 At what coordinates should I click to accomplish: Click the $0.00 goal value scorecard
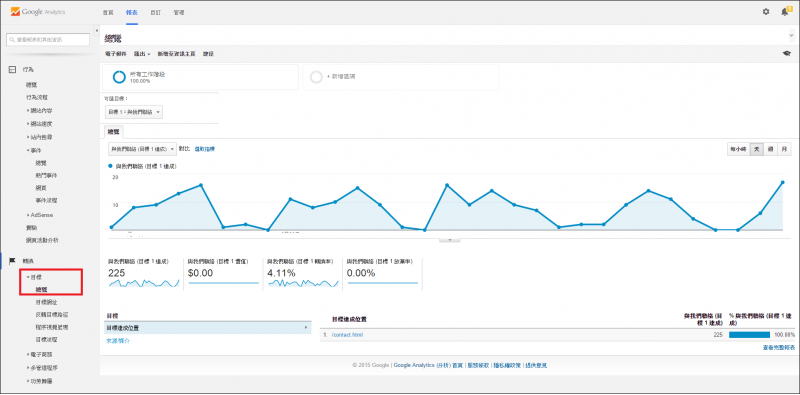(223, 274)
